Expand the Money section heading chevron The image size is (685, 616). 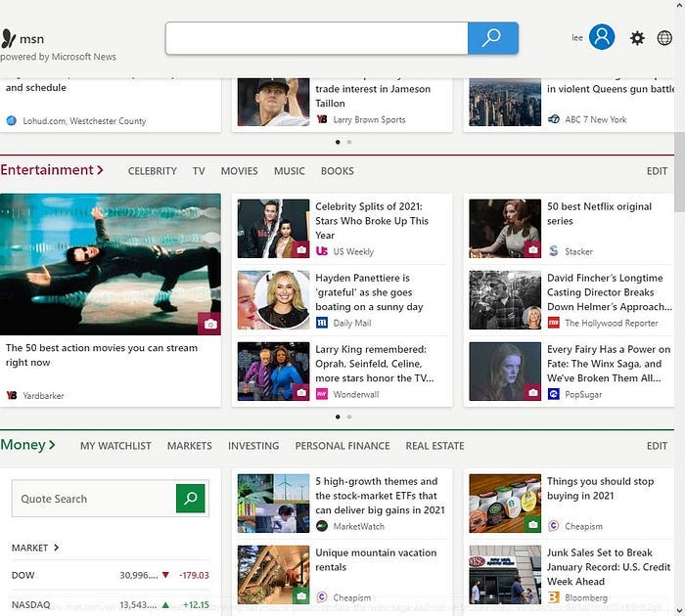(52, 445)
